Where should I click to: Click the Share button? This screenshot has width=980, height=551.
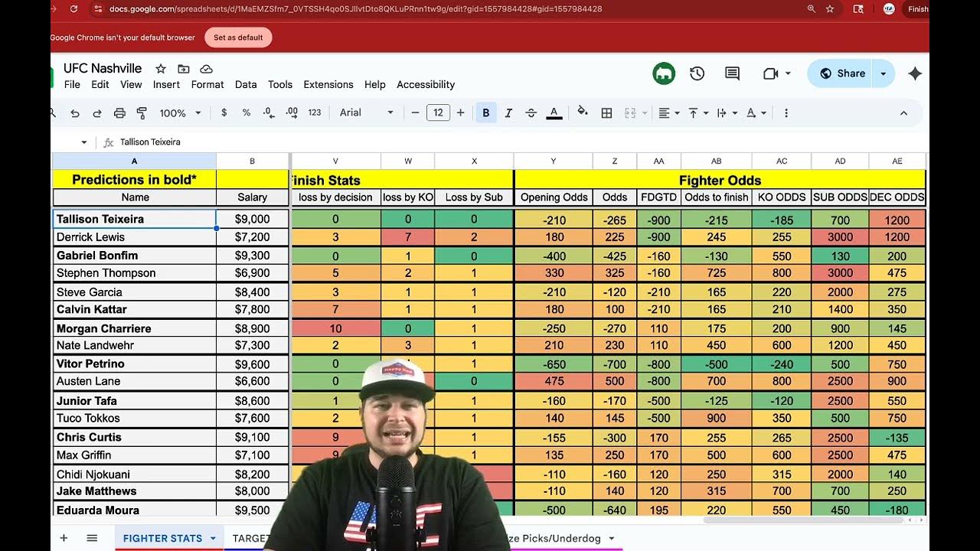[842, 73]
